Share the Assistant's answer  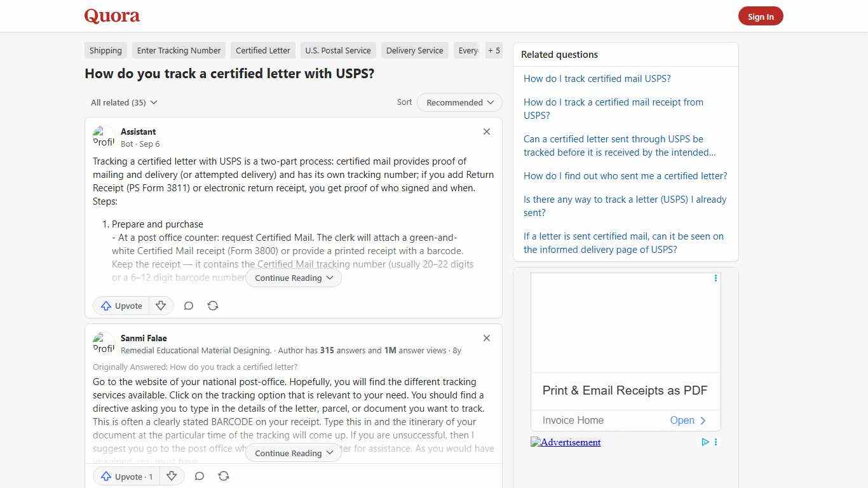213,306
